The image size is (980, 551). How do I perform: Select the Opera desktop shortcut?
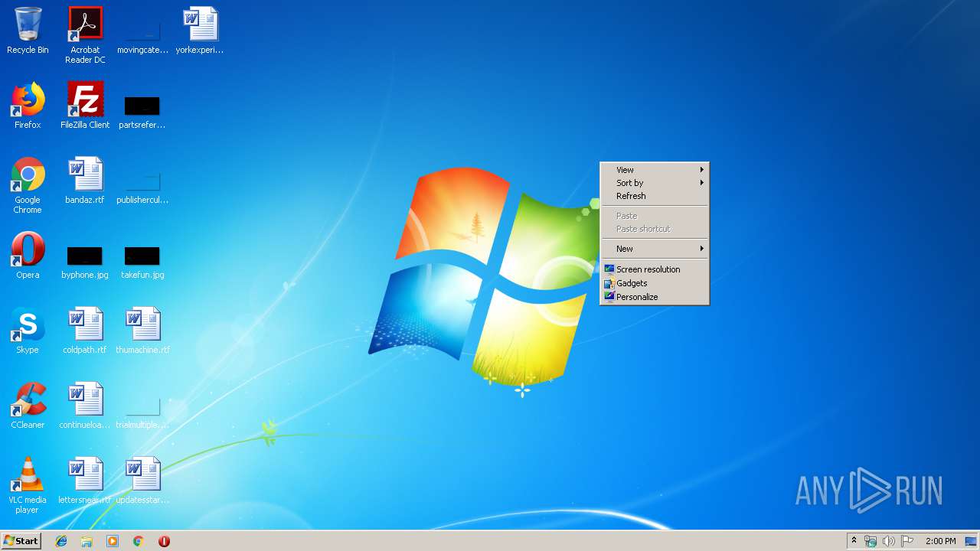click(28, 256)
